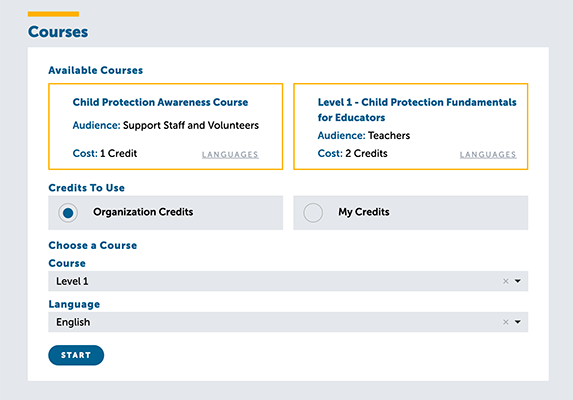Click the Level 1 Child Protection Fundamentals title
Image resolution: width=573 pixels, height=400 pixels.
pyautogui.click(x=417, y=110)
